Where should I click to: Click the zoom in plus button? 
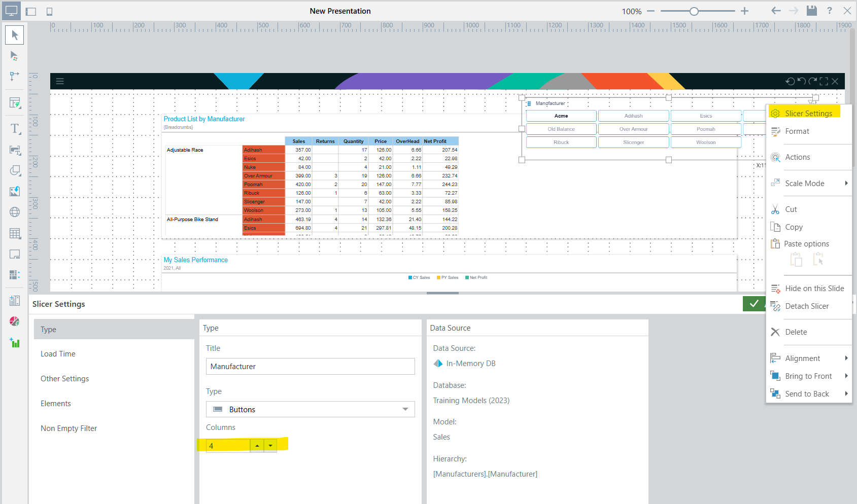click(744, 11)
